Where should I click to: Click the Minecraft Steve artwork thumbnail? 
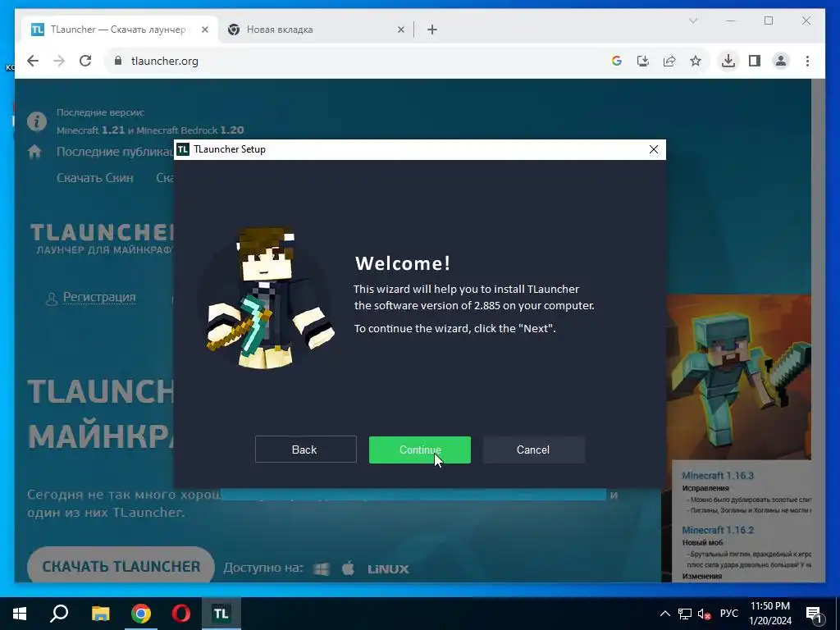739,377
